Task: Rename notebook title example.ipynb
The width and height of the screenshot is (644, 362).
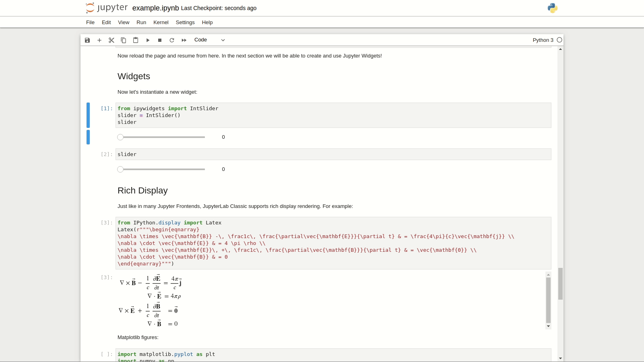Action: pyautogui.click(x=155, y=8)
